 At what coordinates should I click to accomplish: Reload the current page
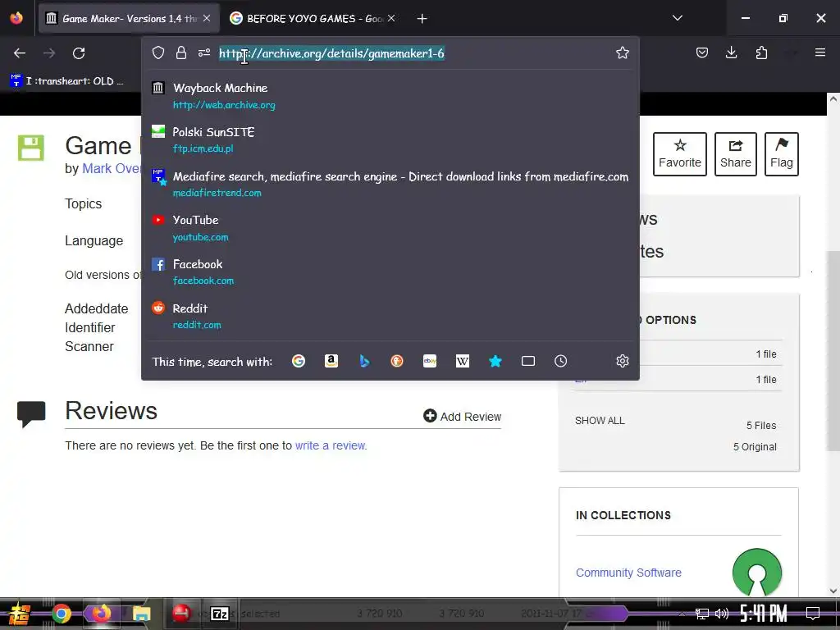79,53
